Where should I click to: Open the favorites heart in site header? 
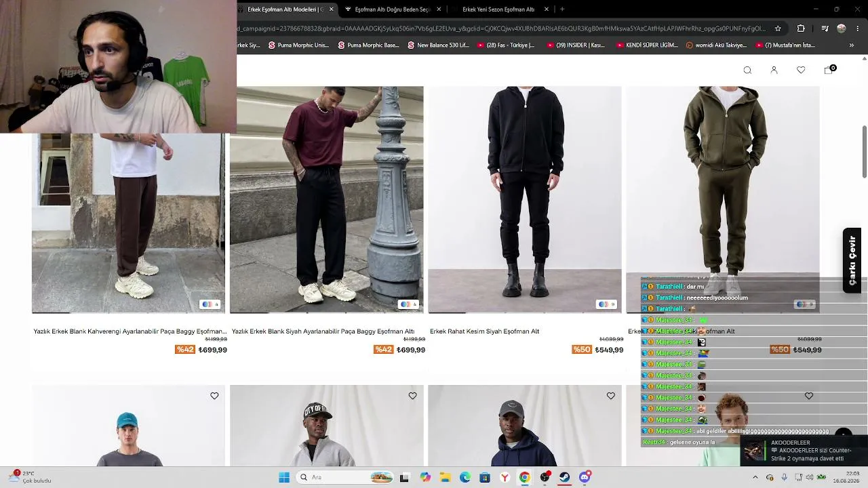click(x=801, y=70)
